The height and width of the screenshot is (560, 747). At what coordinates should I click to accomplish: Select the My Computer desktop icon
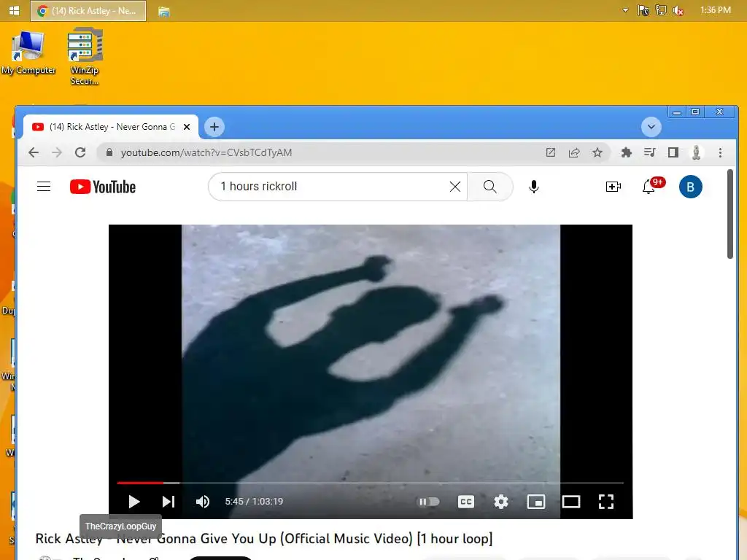click(28, 53)
